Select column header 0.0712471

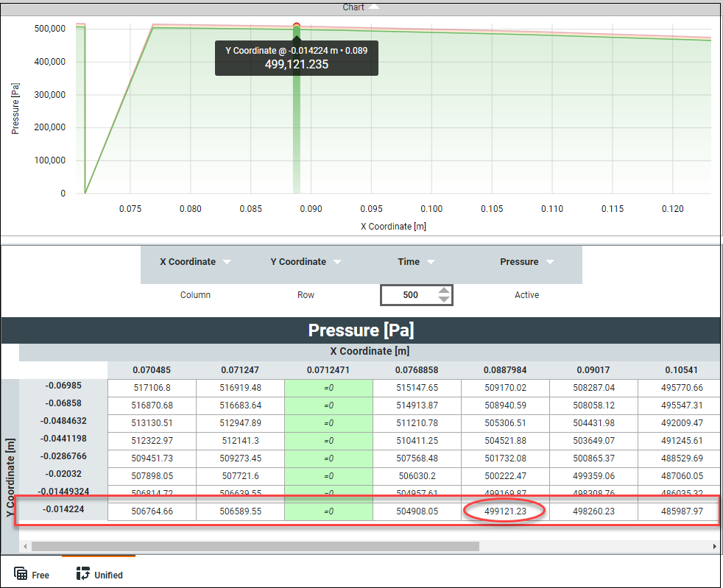pyautogui.click(x=328, y=370)
